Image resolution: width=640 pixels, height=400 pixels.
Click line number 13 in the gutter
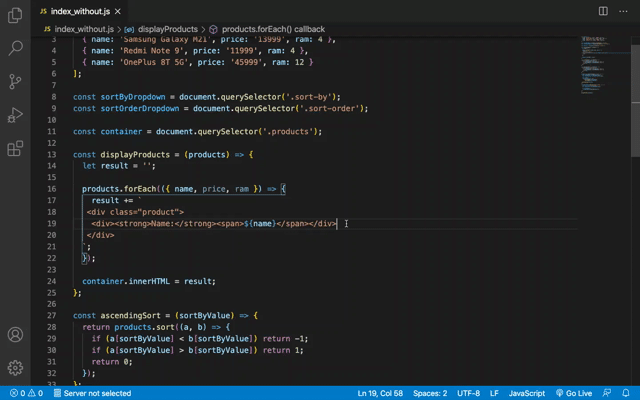point(51,155)
